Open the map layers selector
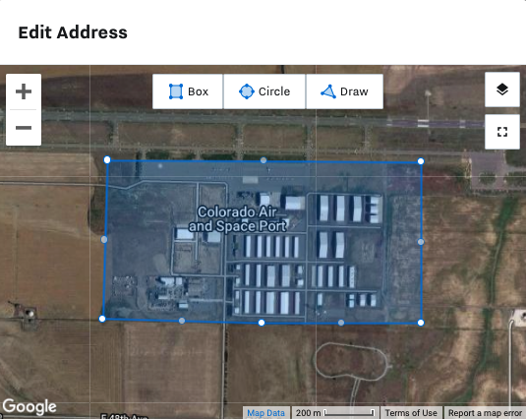This screenshot has width=526, height=420. [x=502, y=90]
